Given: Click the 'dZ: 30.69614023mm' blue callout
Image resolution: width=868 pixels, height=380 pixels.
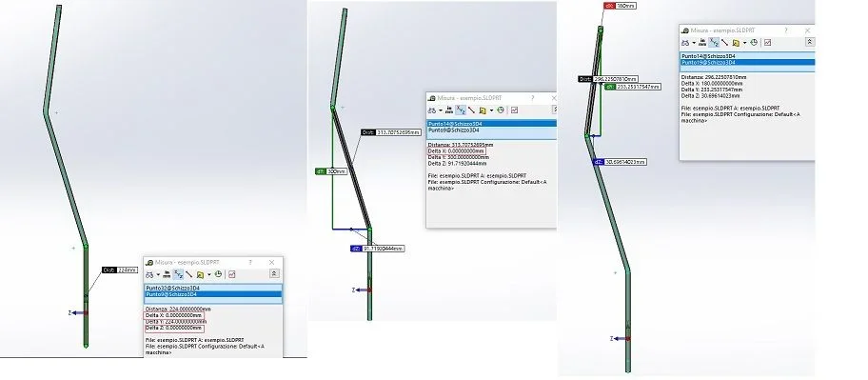Looking at the screenshot, I should tap(620, 162).
